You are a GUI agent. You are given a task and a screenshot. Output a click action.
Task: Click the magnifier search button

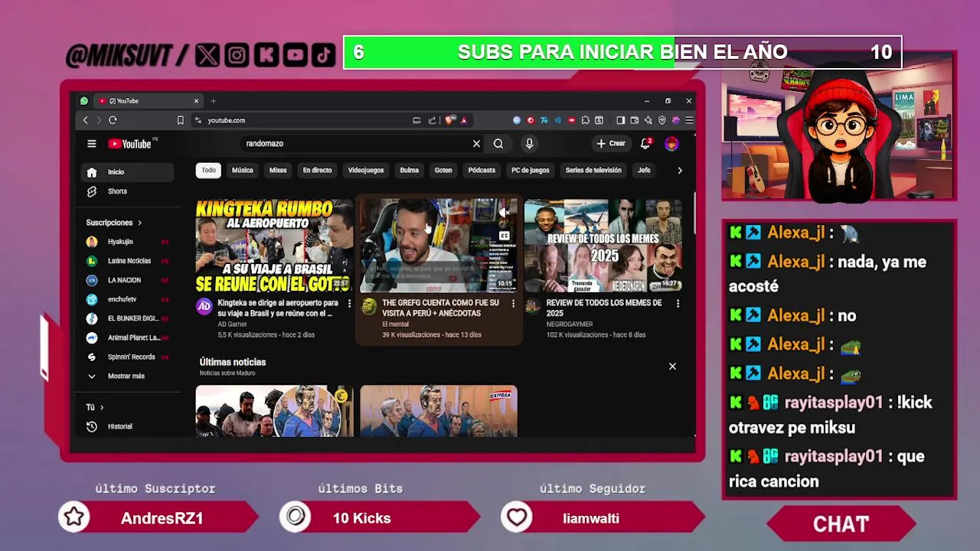pyautogui.click(x=498, y=144)
